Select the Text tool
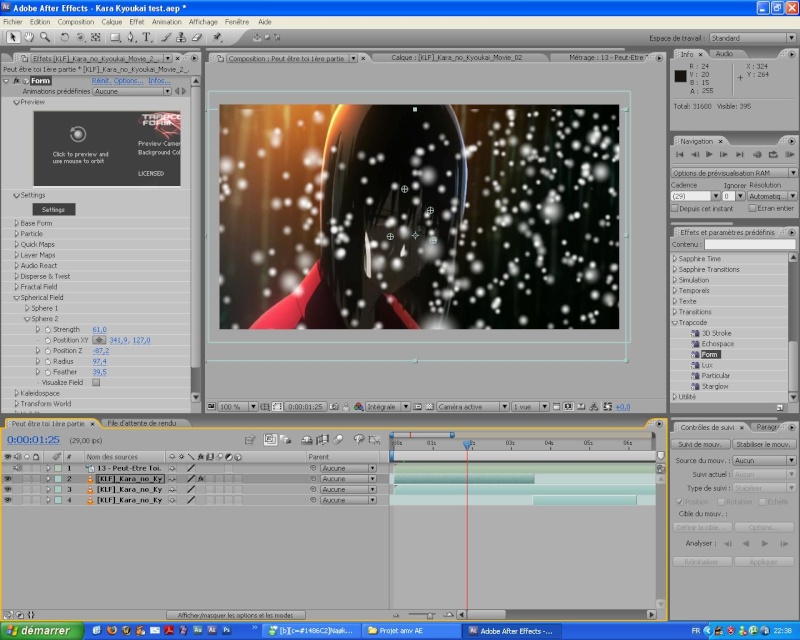 tap(147, 37)
